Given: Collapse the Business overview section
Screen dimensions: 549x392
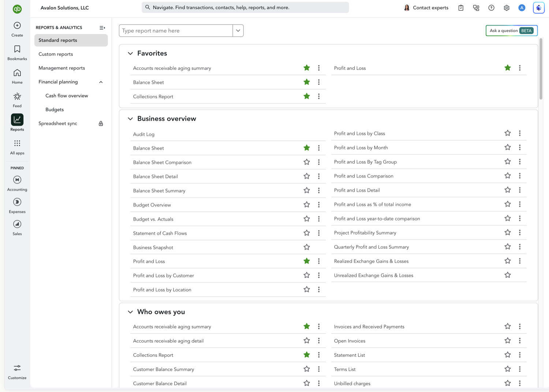Looking at the screenshot, I should click(x=130, y=119).
